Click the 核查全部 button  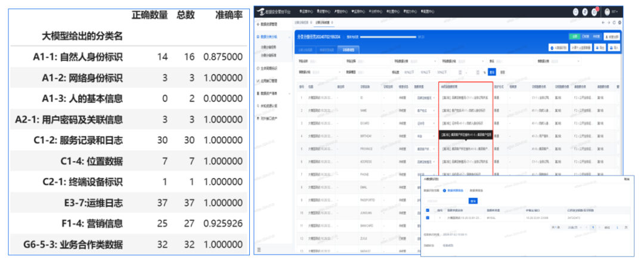tap(612, 36)
